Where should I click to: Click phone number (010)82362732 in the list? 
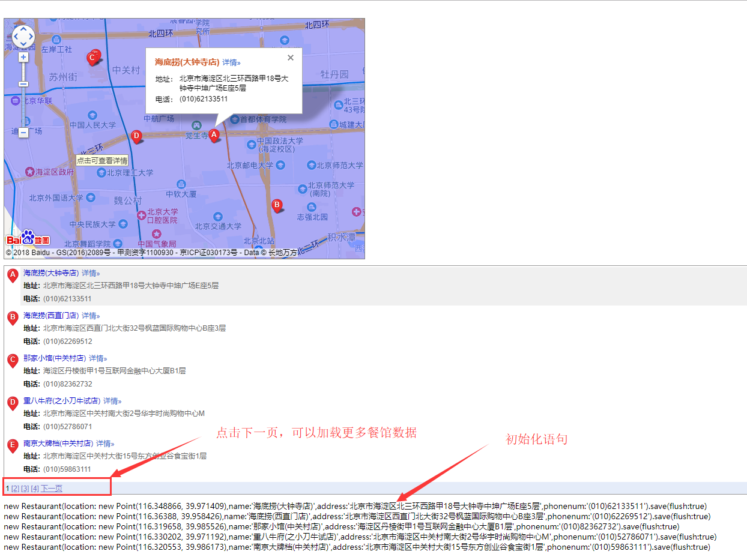click(67, 384)
